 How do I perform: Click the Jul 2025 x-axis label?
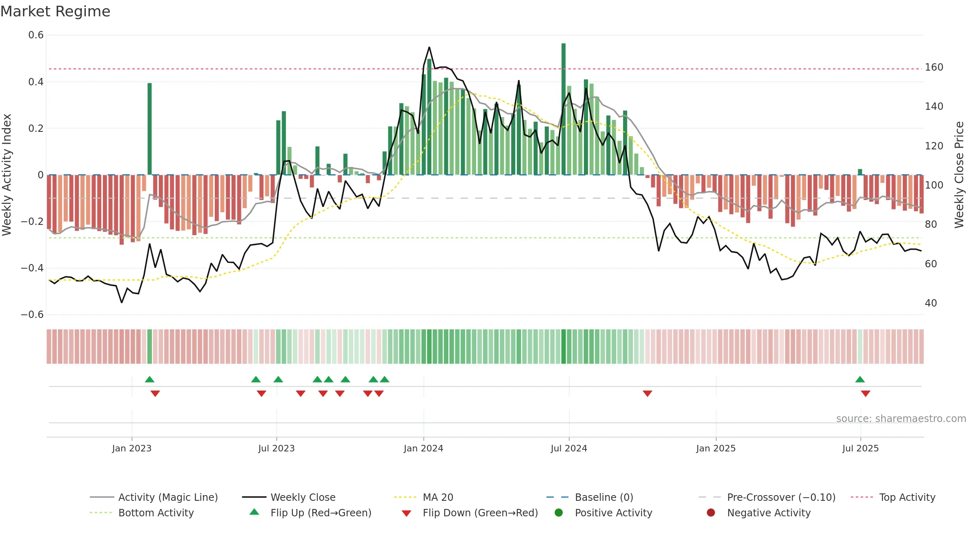(860, 448)
